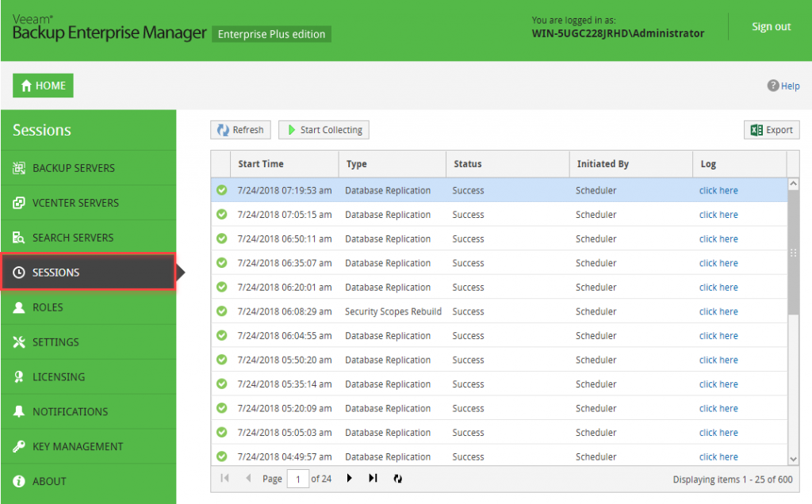Sign out of Enterprise Manager
Screen dimensions: 812x504
(770, 25)
